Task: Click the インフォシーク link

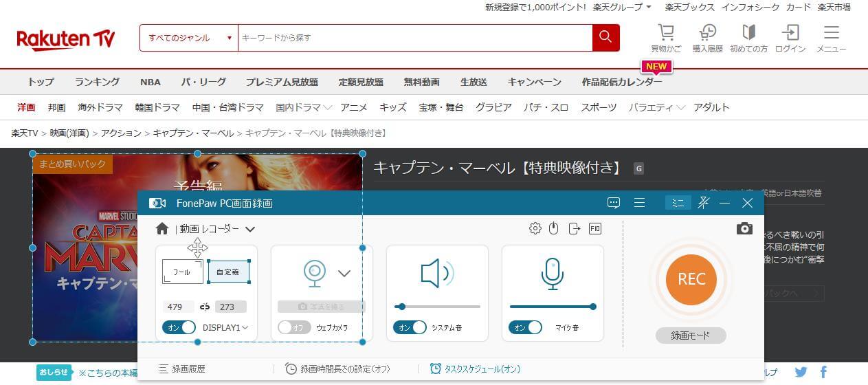Action: [x=750, y=7]
